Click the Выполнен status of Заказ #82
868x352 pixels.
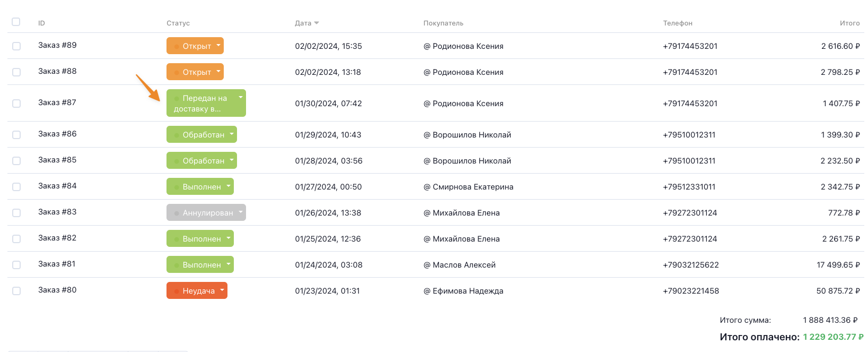(200, 238)
